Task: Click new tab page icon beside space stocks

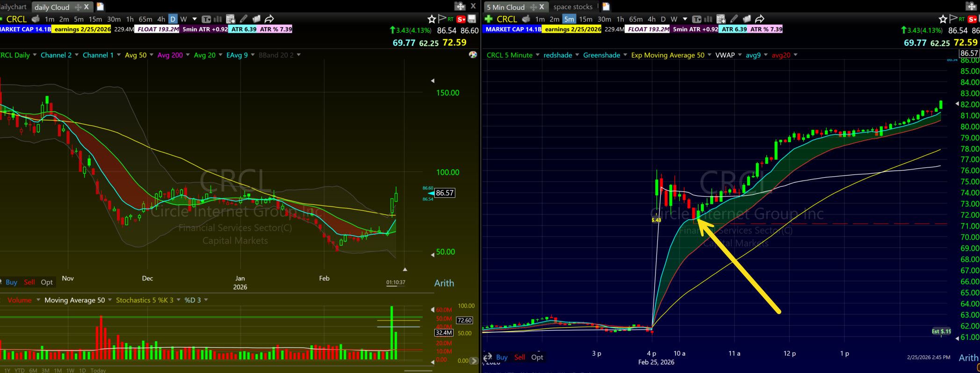Action: [606, 7]
